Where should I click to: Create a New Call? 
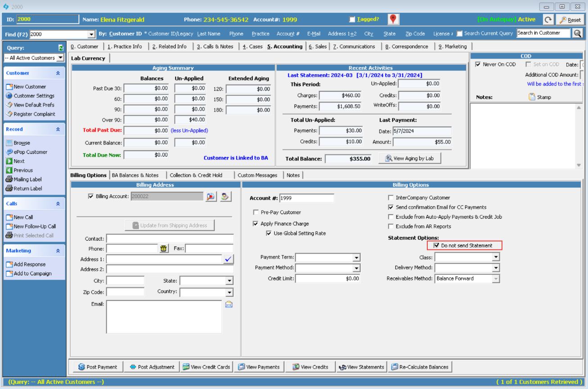[22, 217]
